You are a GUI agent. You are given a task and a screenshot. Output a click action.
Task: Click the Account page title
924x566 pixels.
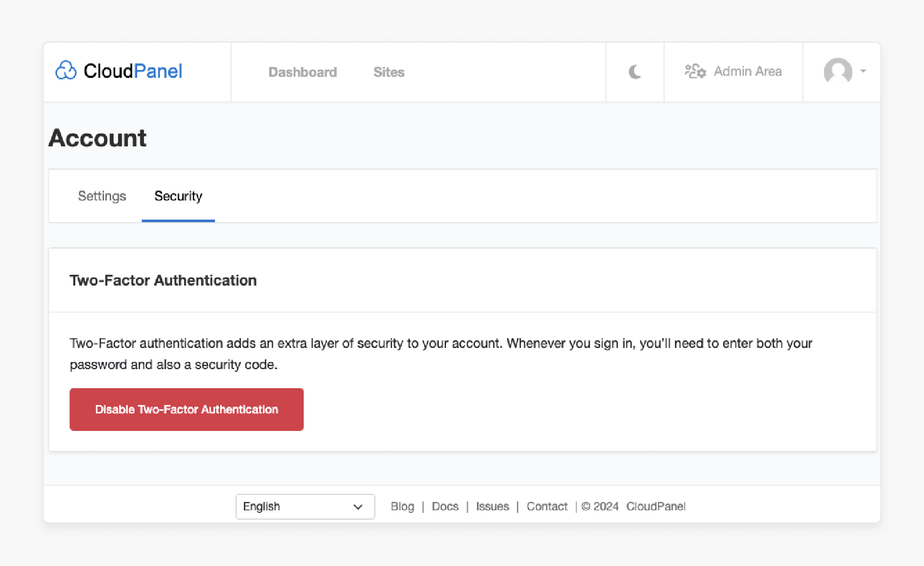coord(97,138)
